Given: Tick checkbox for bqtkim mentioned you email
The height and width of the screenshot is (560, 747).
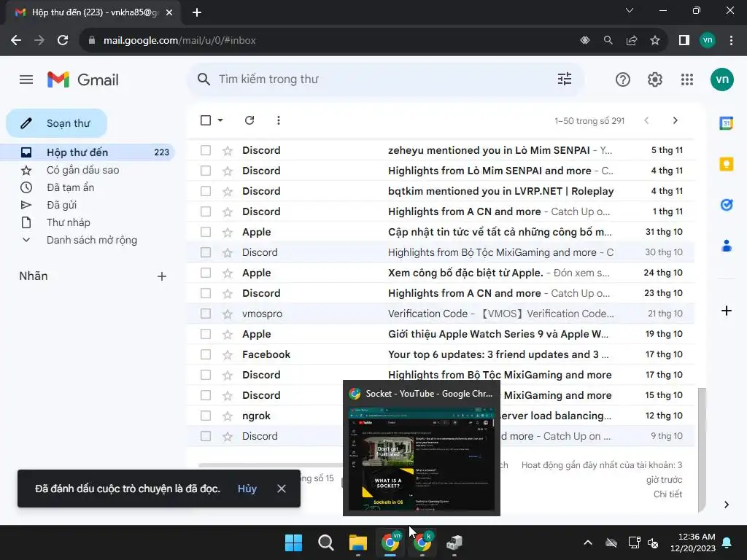Looking at the screenshot, I should (205, 192).
